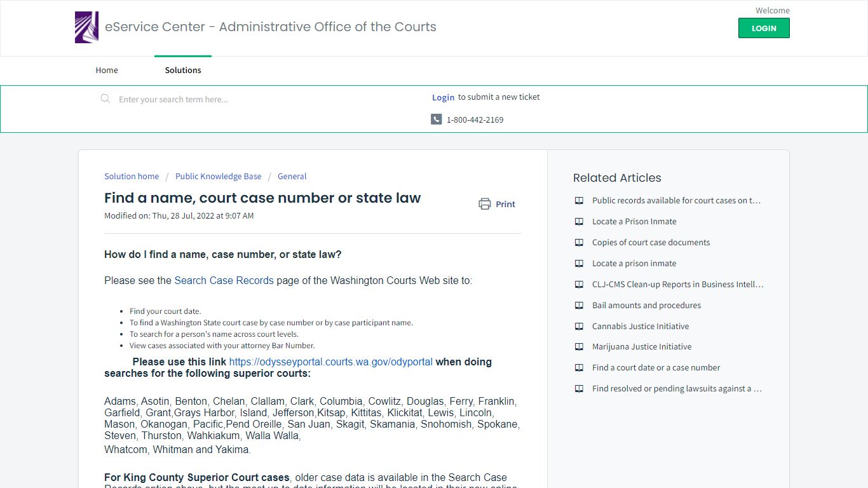The width and height of the screenshot is (868, 488).
Task: Open the Search Case Records link
Action: click(224, 280)
